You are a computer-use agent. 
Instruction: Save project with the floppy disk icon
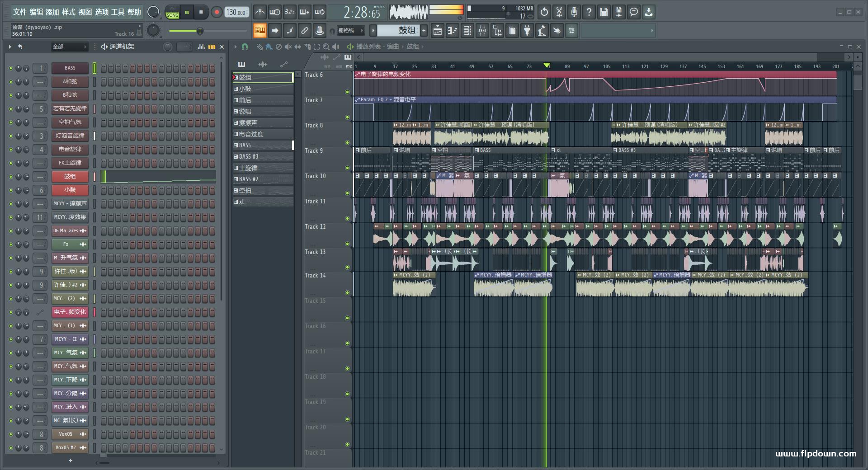[604, 12]
